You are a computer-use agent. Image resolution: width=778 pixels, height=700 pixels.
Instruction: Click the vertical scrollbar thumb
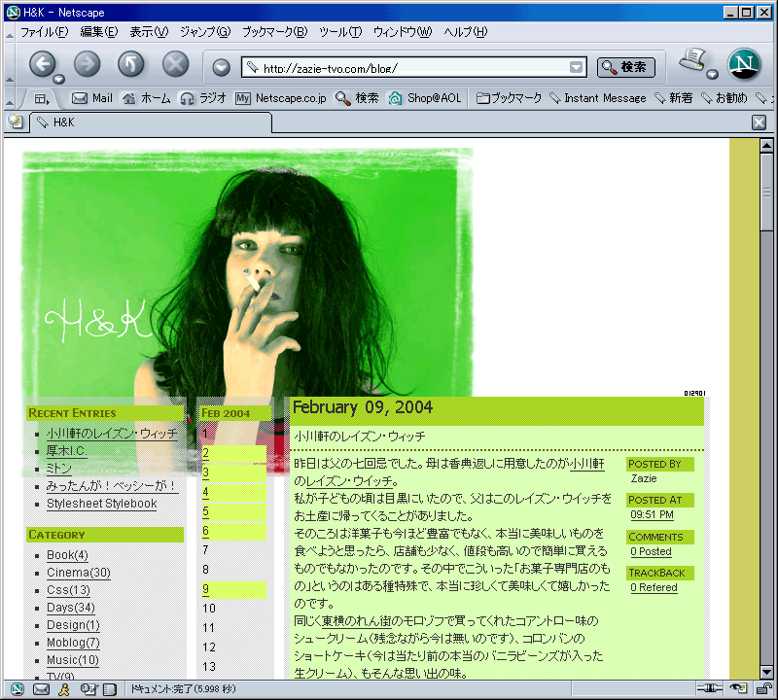[x=766, y=192]
